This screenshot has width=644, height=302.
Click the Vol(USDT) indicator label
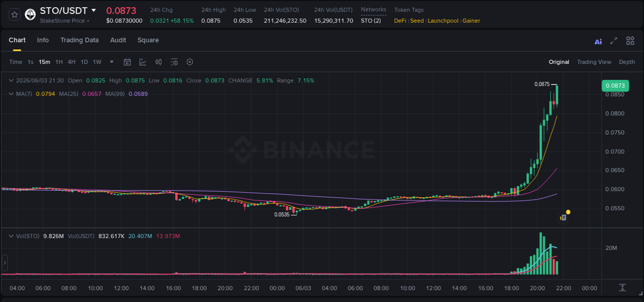pyautogui.click(x=81, y=236)
